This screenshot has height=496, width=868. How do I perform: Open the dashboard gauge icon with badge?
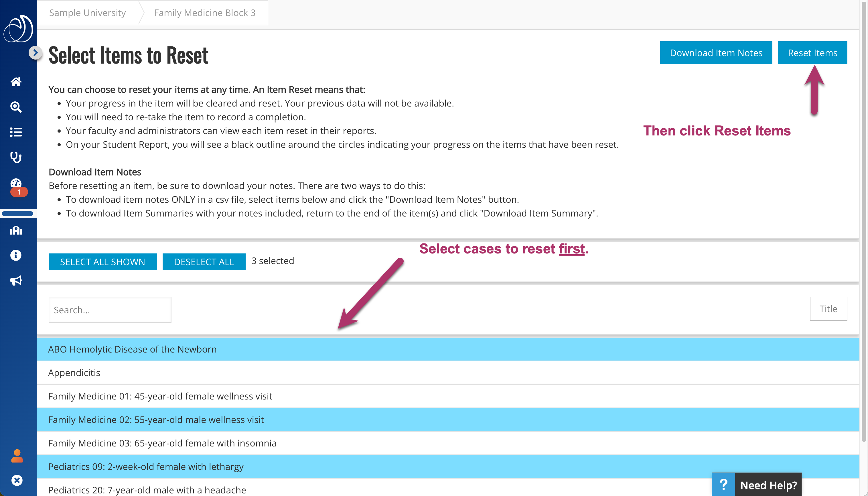16,184
